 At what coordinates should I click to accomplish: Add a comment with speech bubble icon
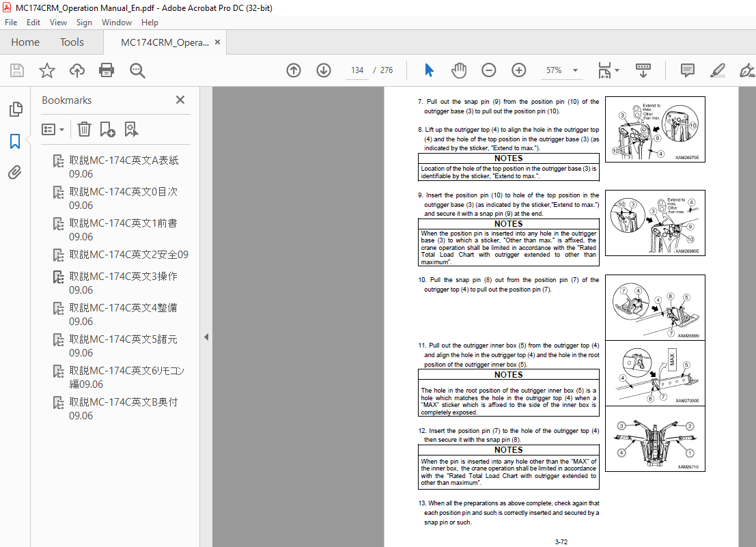pos(688,70)
